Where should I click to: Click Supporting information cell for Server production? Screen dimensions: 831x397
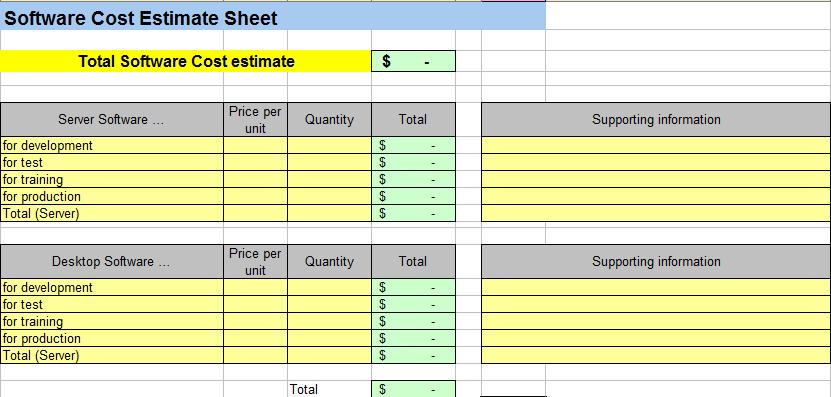coord(656,196)
